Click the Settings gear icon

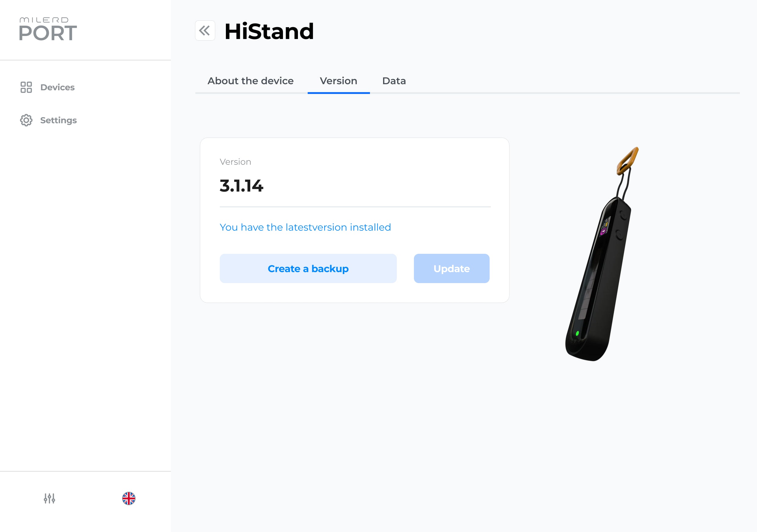(26, 120)
